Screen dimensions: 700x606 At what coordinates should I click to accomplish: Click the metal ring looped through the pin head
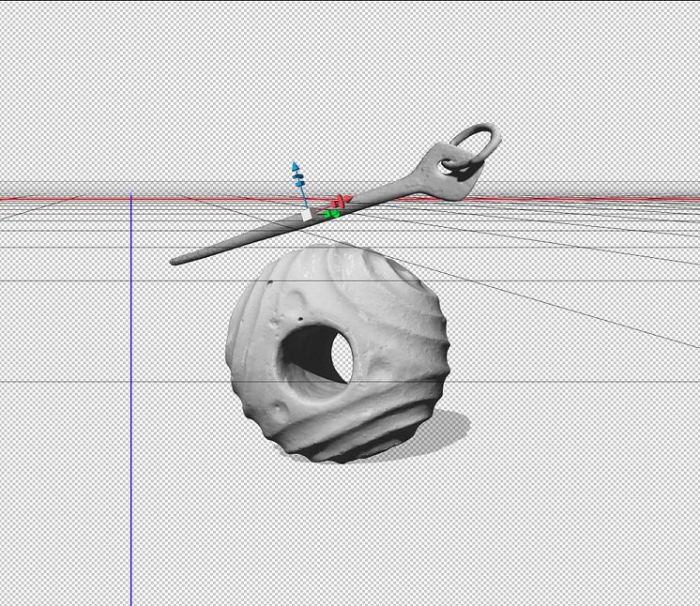coord(478,141)
